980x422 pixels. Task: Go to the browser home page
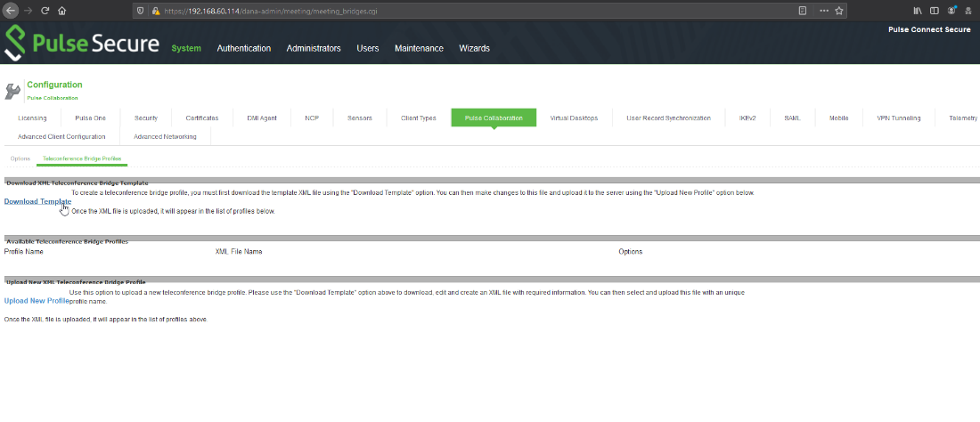click(x=61, y=11)
